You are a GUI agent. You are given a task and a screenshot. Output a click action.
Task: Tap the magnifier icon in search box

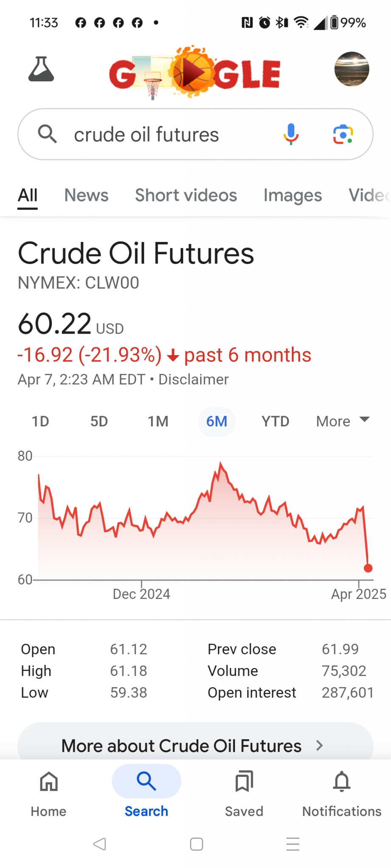coord(47,134)
